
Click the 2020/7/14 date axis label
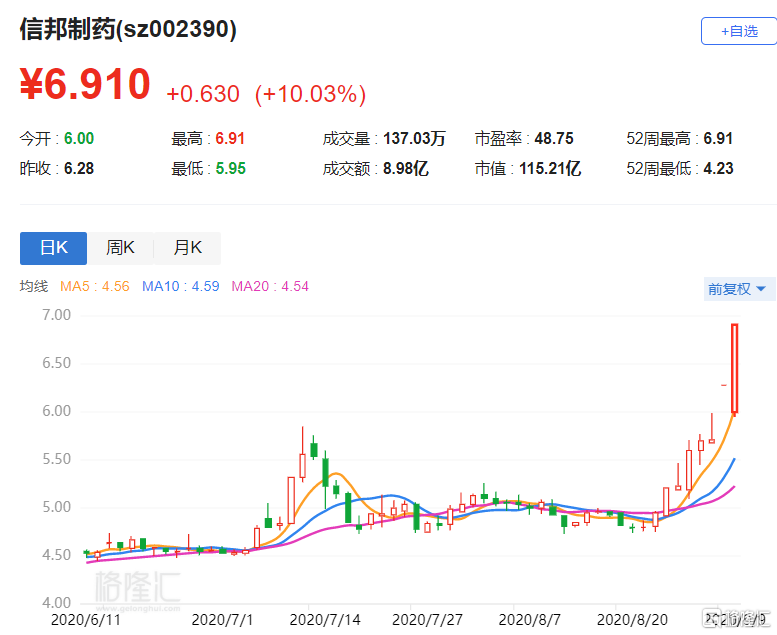pos(325,620)
